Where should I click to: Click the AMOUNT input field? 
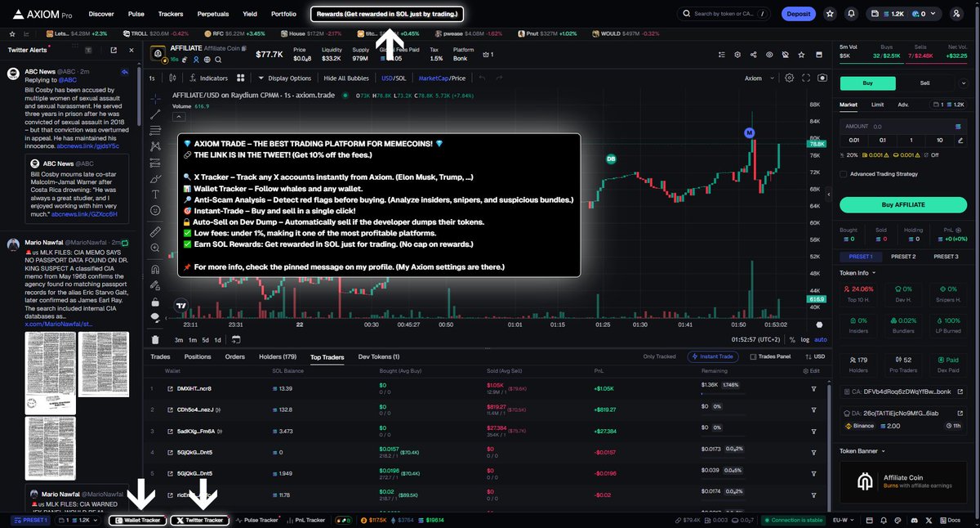pos(904,127)
